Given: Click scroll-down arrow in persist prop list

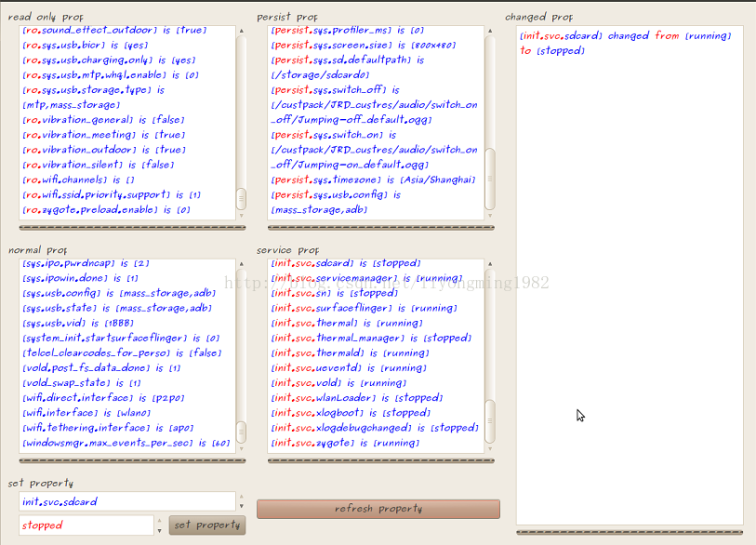Looking at the screenshot, I should 490,215.
